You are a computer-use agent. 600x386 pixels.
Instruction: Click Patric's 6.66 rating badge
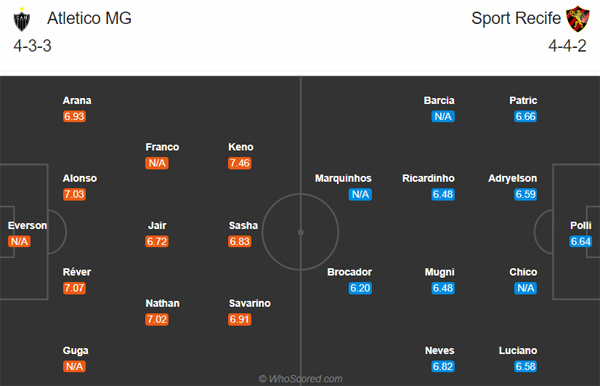[525, 116]
